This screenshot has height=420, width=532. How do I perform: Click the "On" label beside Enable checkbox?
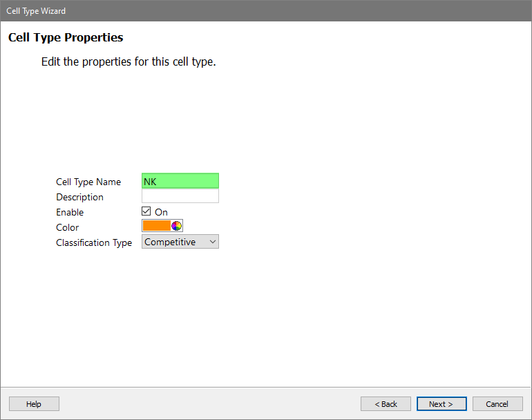[x=161, y=212]
